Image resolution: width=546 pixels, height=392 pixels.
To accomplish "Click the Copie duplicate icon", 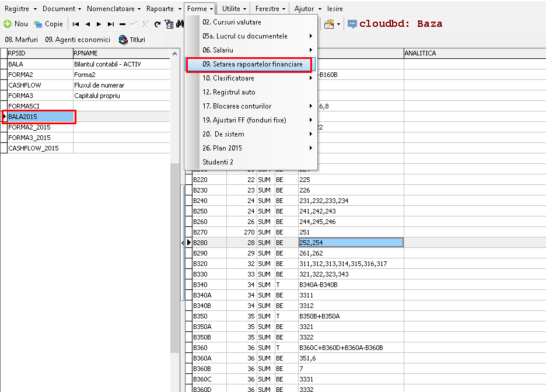I will tap(37, 24).
